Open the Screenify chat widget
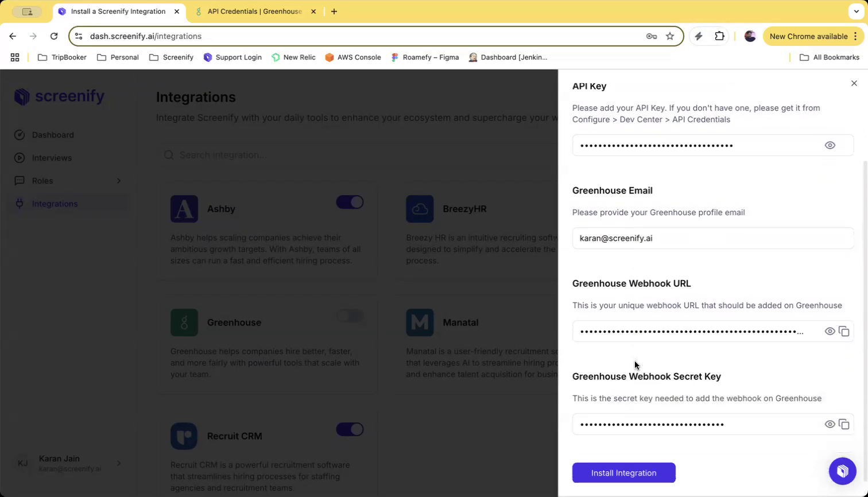Image resolution: width=868 pixels, height=497 pixels. (x=842, y=471)
